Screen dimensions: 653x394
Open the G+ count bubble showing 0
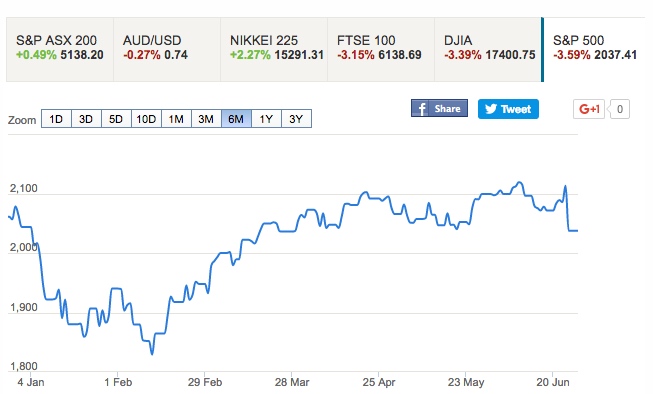pyautogui.click(x=619, y=109)
